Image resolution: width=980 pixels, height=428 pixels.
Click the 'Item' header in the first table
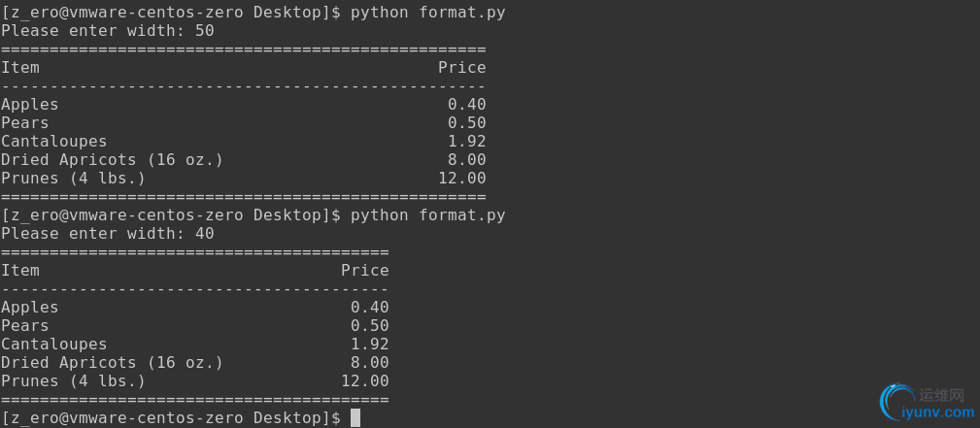20,68
